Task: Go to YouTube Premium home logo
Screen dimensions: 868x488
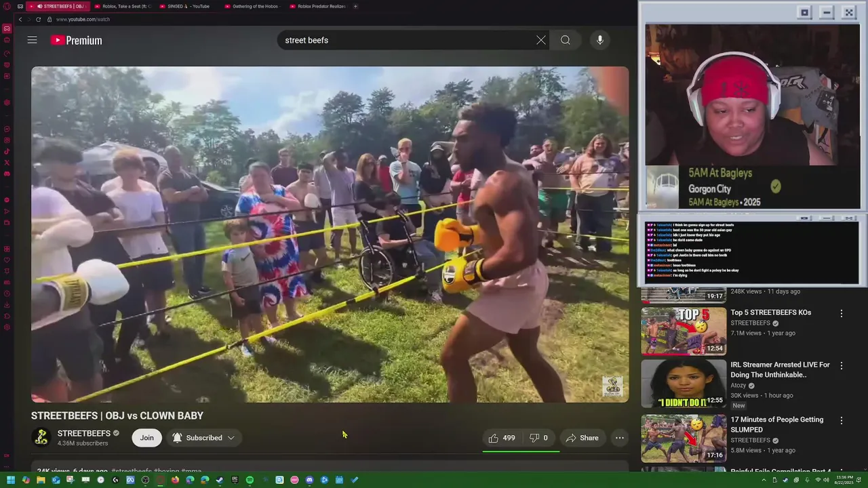Action: (x=76, y=41)
